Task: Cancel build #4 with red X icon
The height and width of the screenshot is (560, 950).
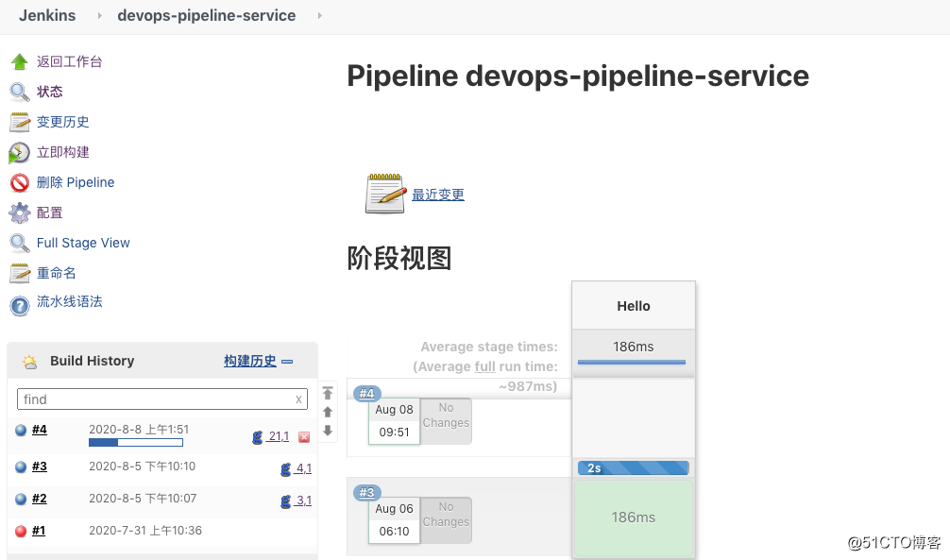Action: 304,437
